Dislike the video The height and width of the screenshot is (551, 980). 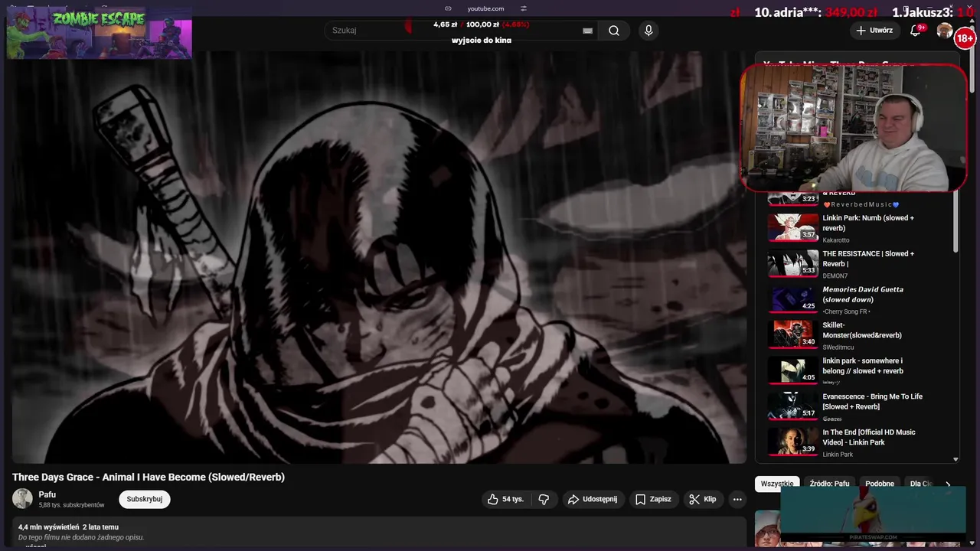544,499
